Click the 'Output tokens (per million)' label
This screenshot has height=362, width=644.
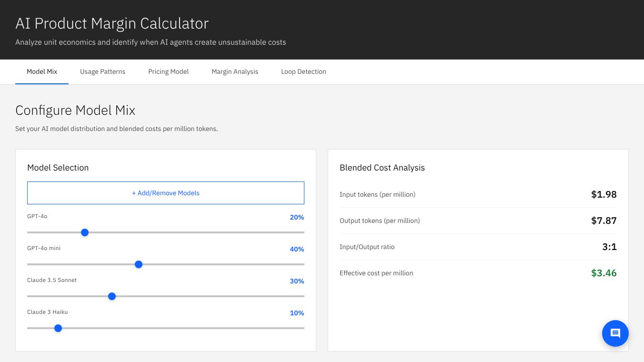click(380, 221)
